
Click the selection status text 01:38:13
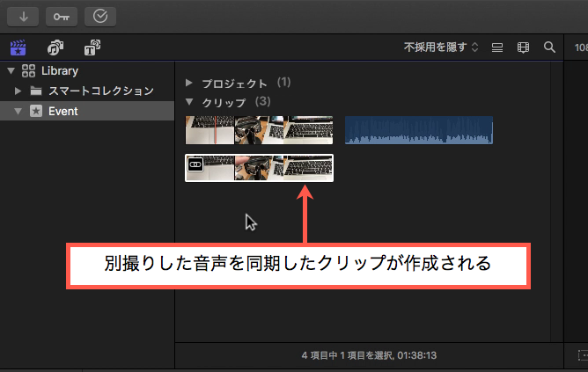(x=416, y=355)
